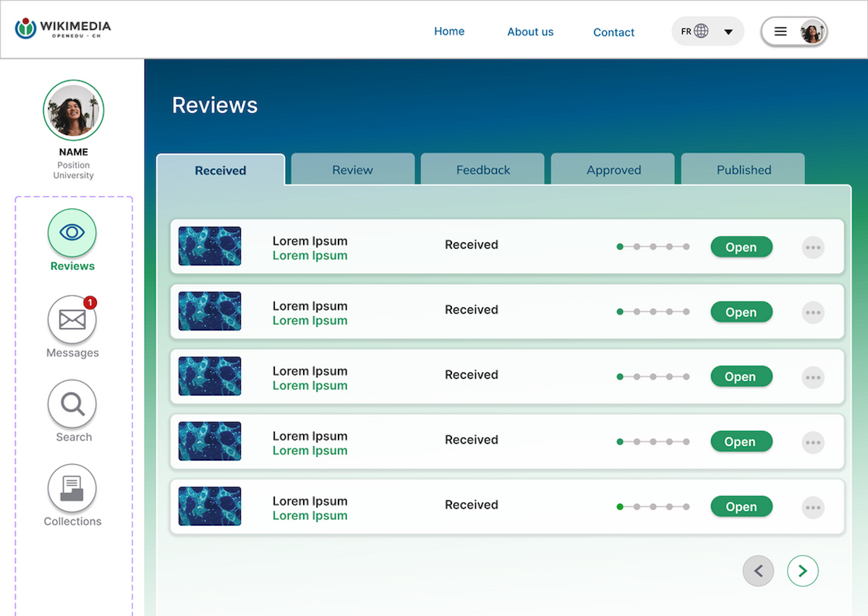Select the Published tab
This screenshot has width=868, height=616.
(744, 170)
